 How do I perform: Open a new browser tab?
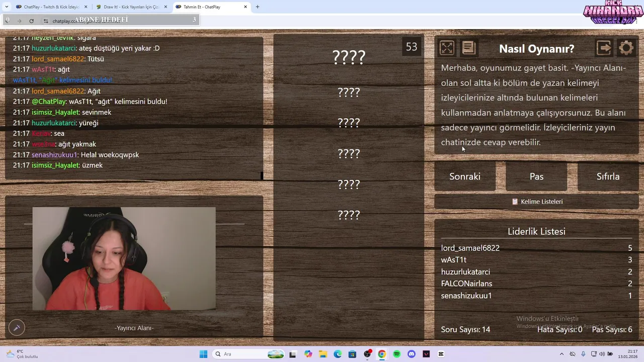258,7
